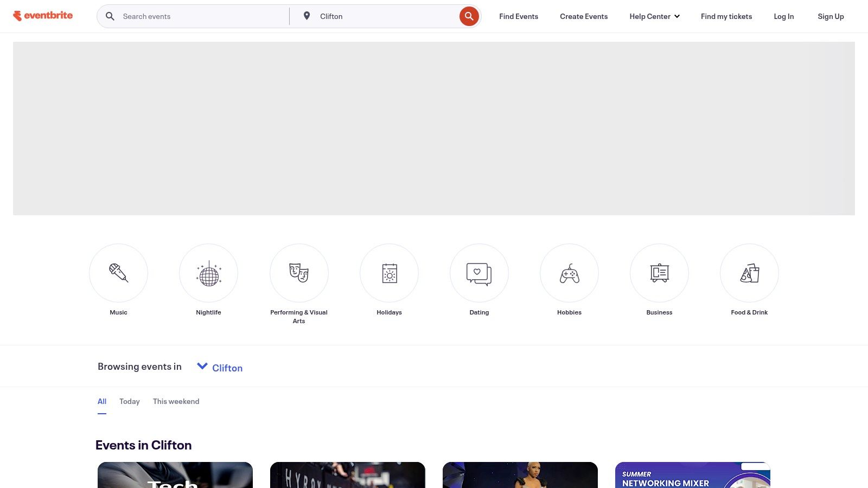Viewport: 868px width, 488px height.
Task: Open the Food & Drink icon
Action: coord(749,273)
